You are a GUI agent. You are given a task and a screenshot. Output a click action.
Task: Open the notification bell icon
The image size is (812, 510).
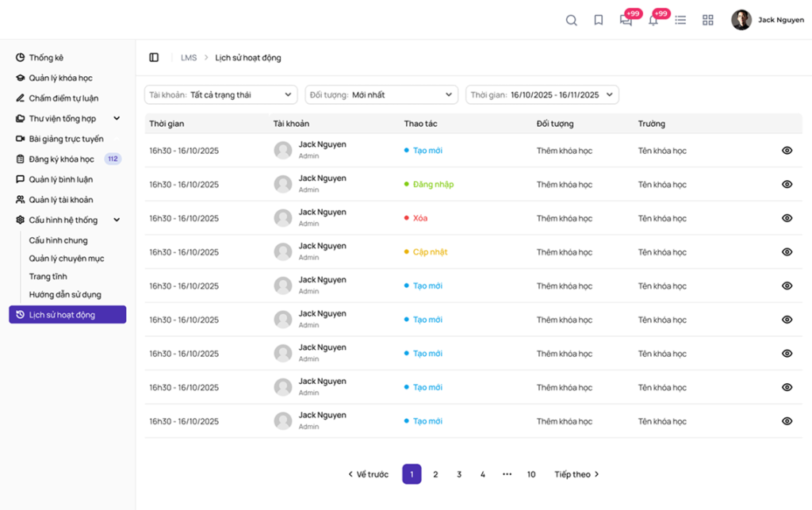pos(653,21)
